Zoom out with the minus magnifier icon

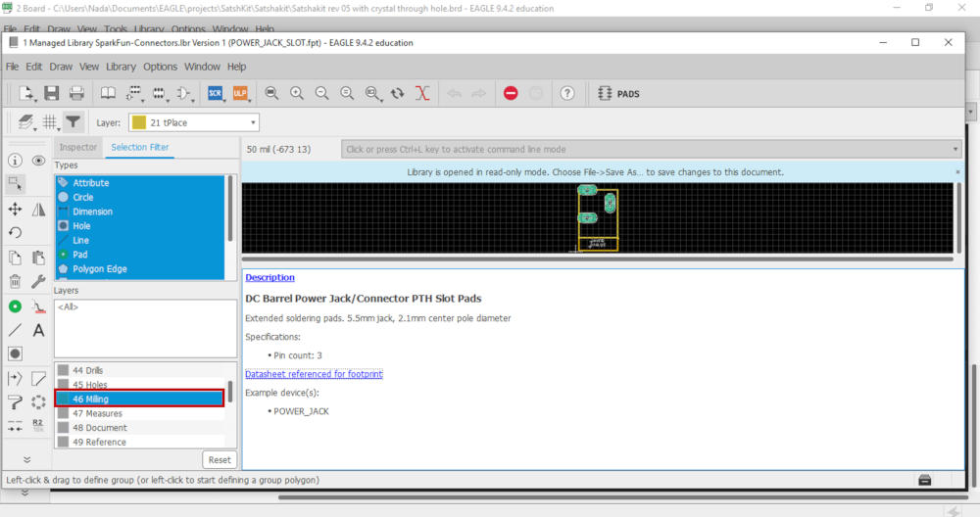tap(321, 94)
